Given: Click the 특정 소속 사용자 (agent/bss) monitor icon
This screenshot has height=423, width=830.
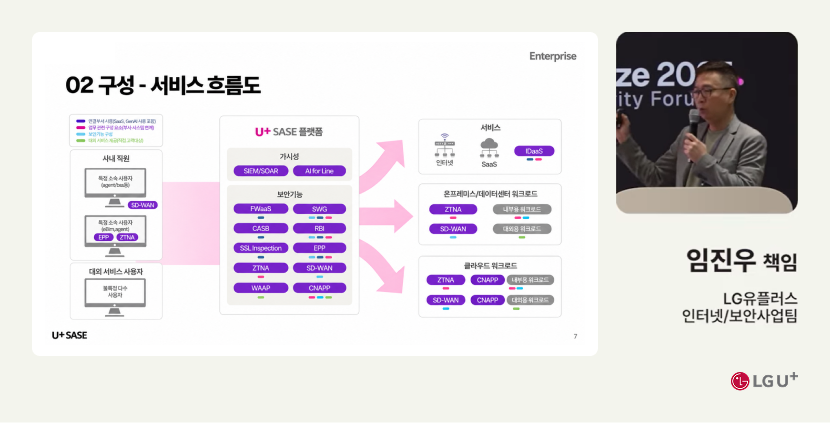Looking at the screenshot, I should coord(115,187).
